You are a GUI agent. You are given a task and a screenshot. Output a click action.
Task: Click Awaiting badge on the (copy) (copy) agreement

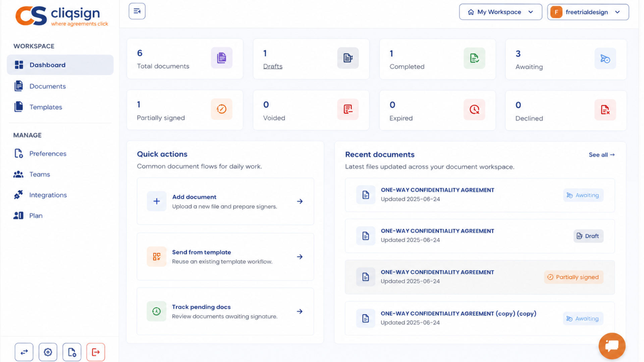tap(583, 318)
